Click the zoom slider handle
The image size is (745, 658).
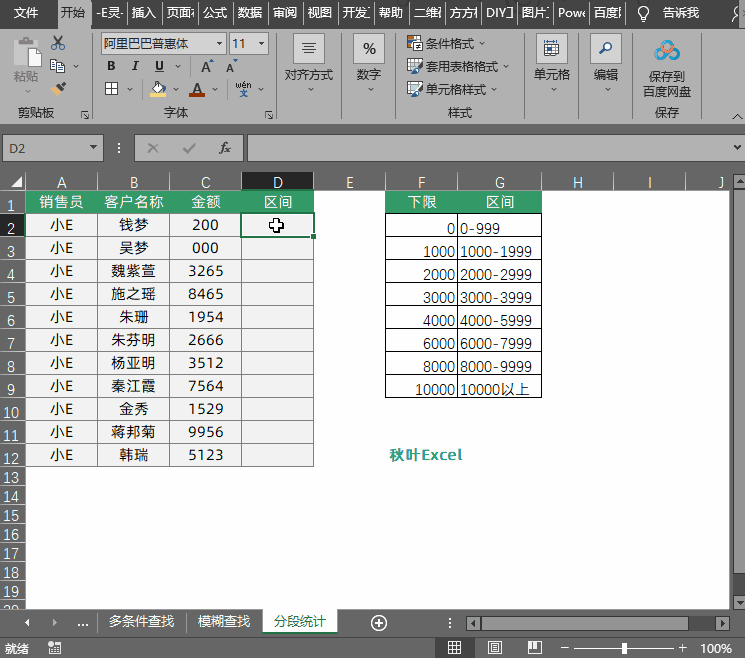pos(624,648)
